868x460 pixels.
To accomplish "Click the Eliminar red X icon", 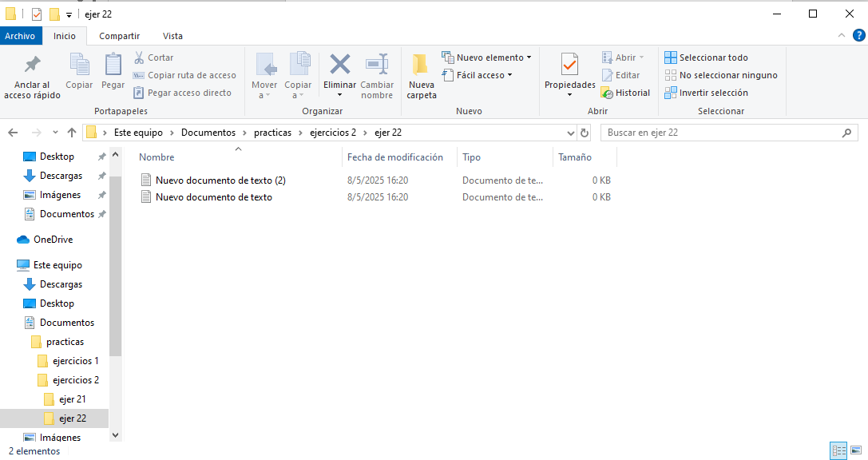I will [x=340, y=65].
